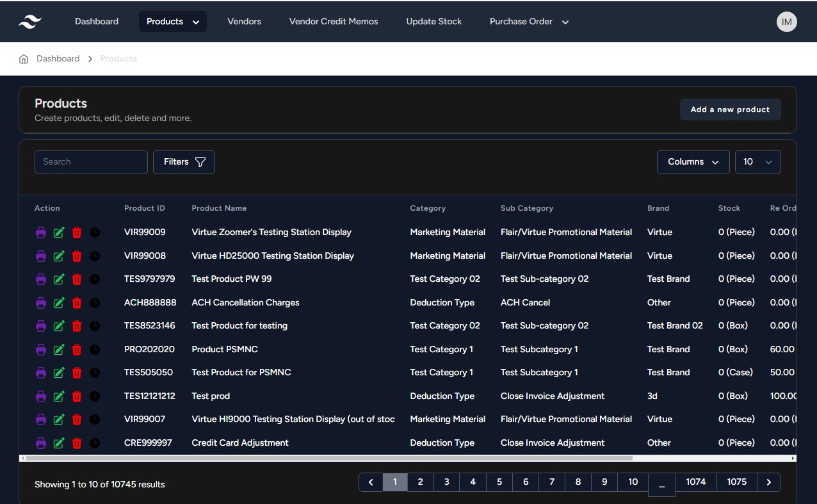Go to Vendor Credit Memos page
This screenshot has width=817, height=504.
pyautogui.click(x=334, y=22)
